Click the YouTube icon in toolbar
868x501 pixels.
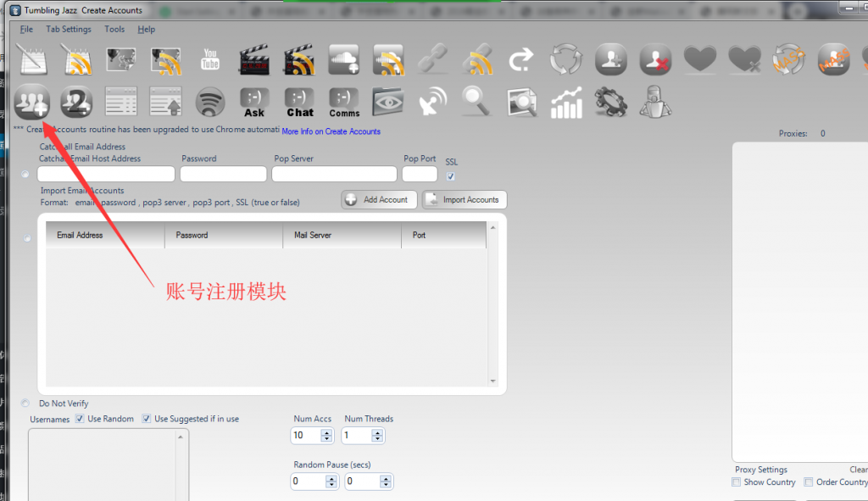click(x=210, y=60)
